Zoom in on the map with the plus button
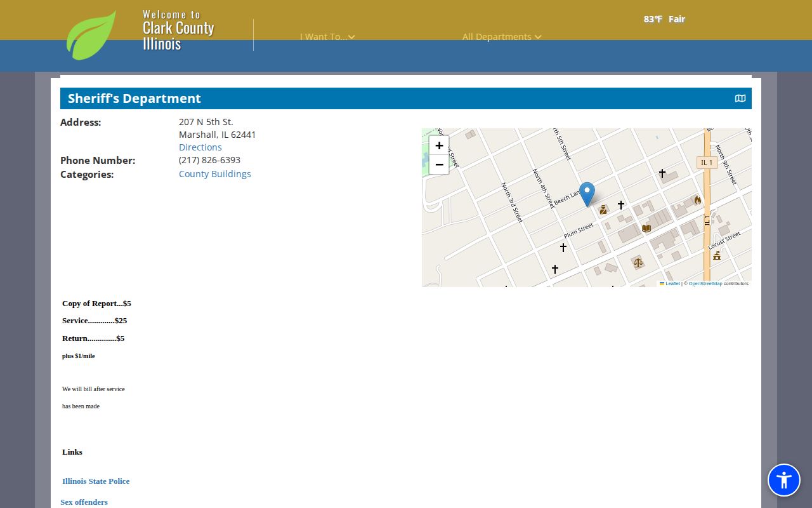This screenshot has height=508, width=812. click(439, 145)
